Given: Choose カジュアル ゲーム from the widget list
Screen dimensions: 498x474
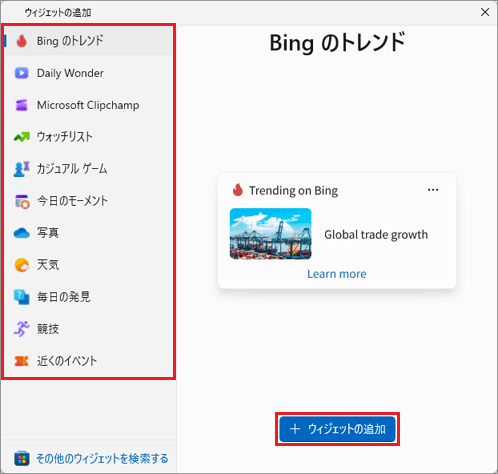Looking at the screenshot, I should [89, 169].
